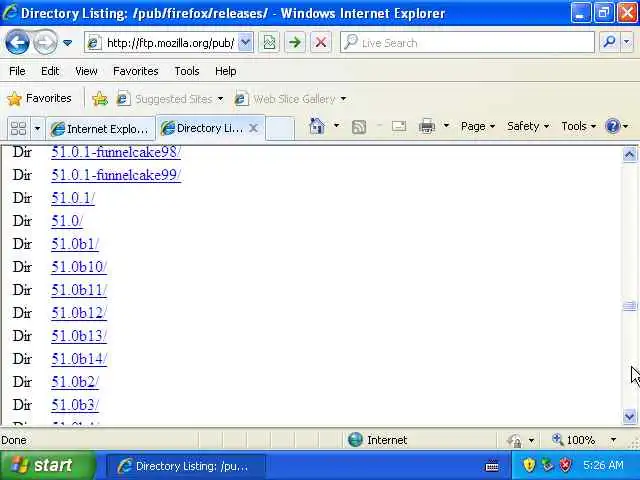Viewport: 640px width, 480px height.
Task: Click the Protected Mode lock icon in status bar
Action: [514, 440]
